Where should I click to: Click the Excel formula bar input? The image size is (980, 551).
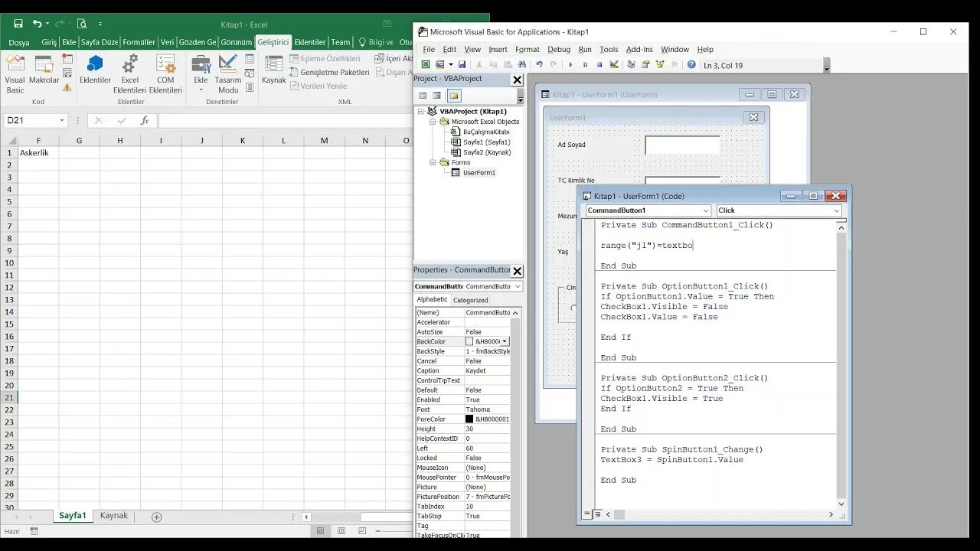[x=285, y=120]
